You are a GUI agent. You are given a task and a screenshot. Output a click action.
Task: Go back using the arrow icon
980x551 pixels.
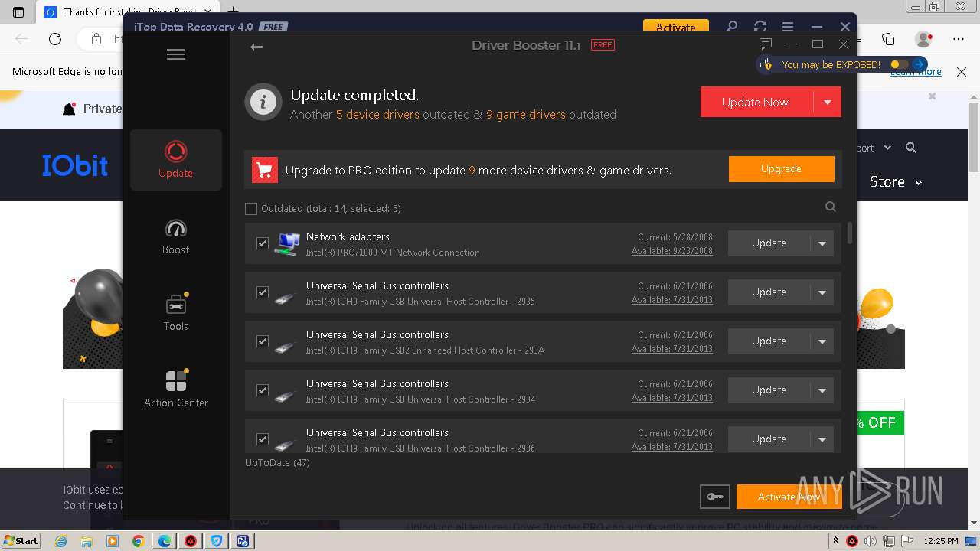click(x=256, y=47)
